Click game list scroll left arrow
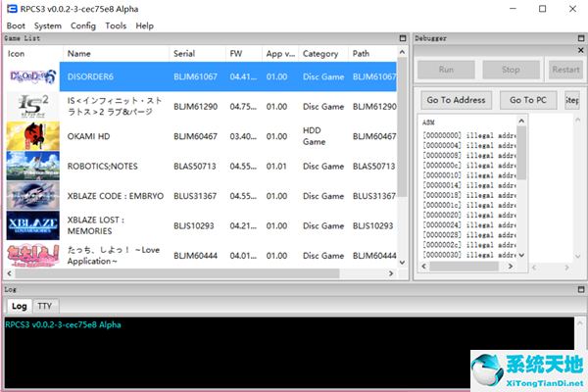 (x=9, y=273)
